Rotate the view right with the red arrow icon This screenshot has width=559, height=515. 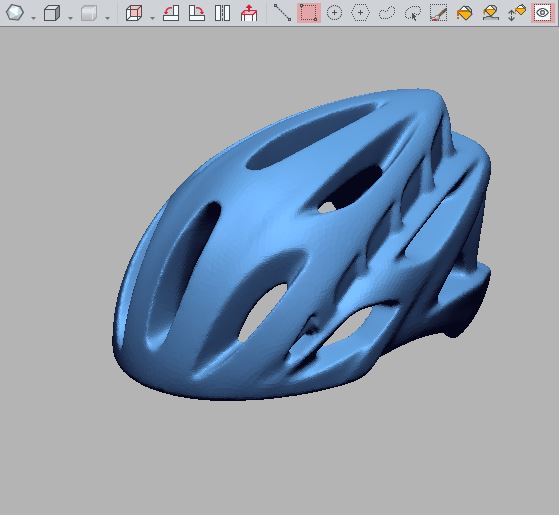(x=197, y=13)
